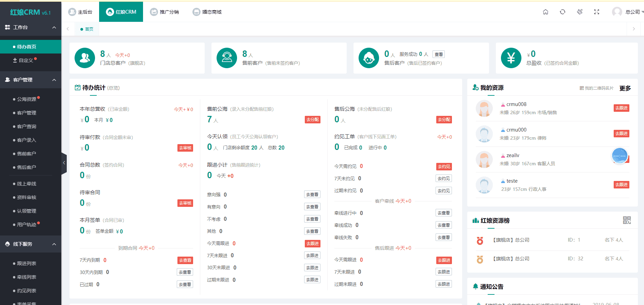Click 去查看 for 7天内到期

click(185, 260)
